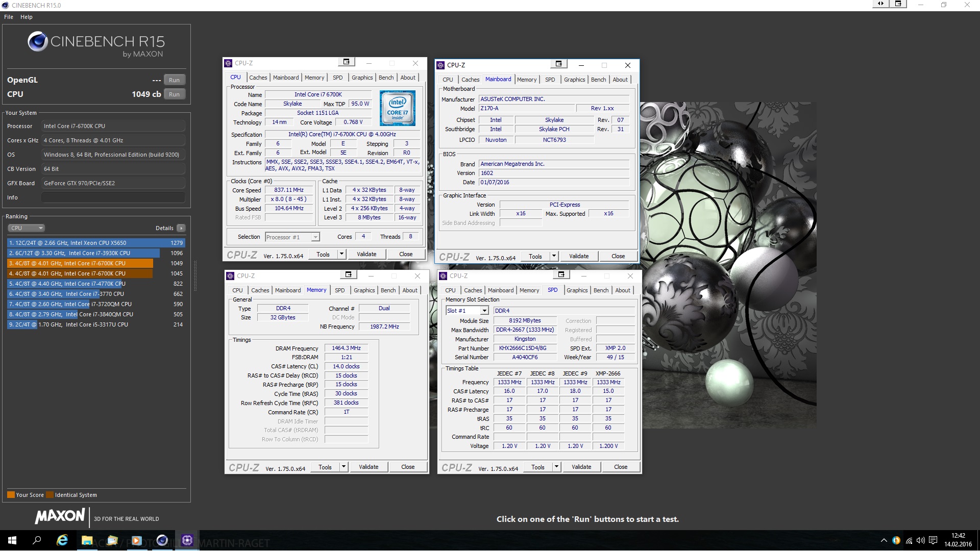Select ranking row Core i7-4770K CPU
Viewport: 980px width, 551px height.
tap(96, 284)
